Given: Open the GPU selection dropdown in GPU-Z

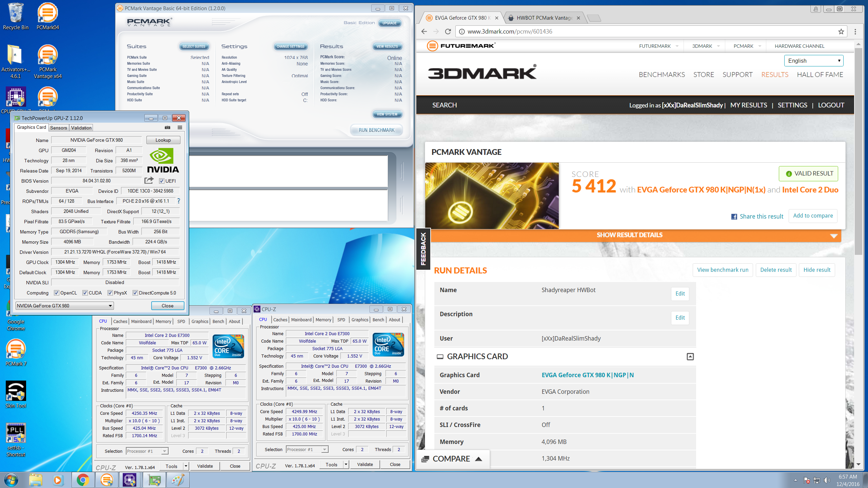Looking at the screenshot, I should 64,306.
